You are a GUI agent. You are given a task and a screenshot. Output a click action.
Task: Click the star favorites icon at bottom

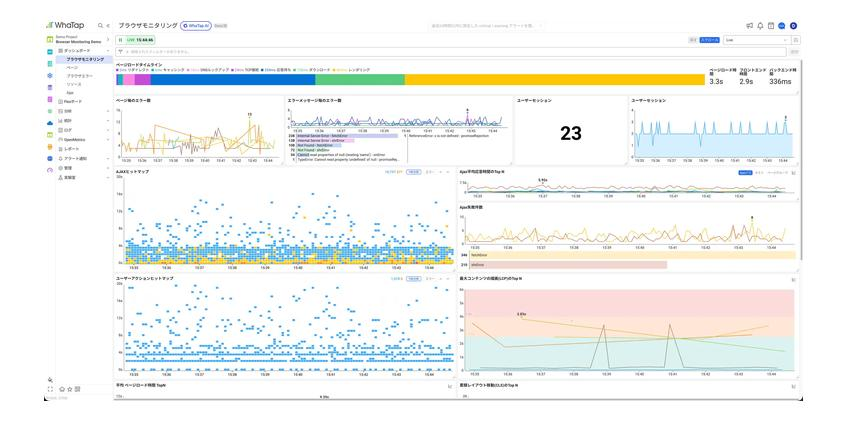click(70, 389)
